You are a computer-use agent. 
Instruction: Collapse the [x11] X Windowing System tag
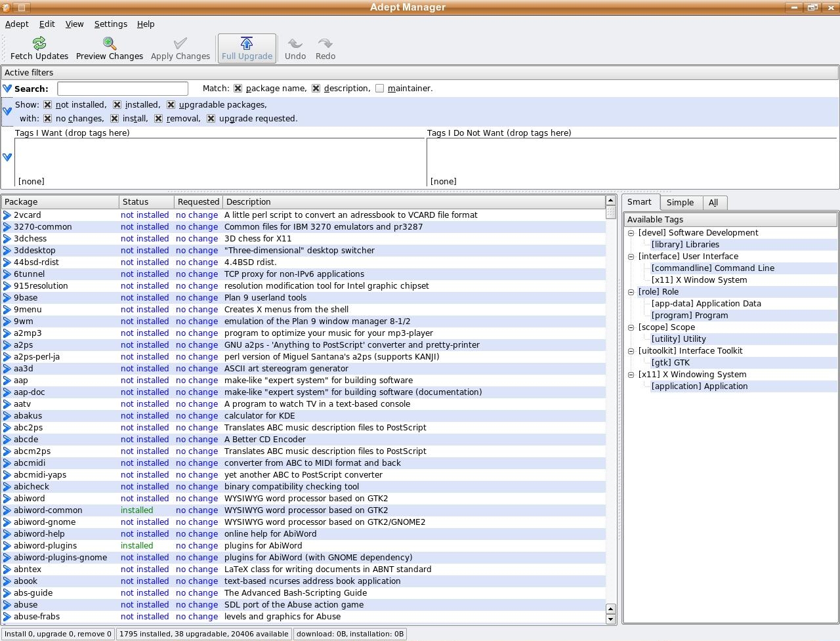click(631, 375)
